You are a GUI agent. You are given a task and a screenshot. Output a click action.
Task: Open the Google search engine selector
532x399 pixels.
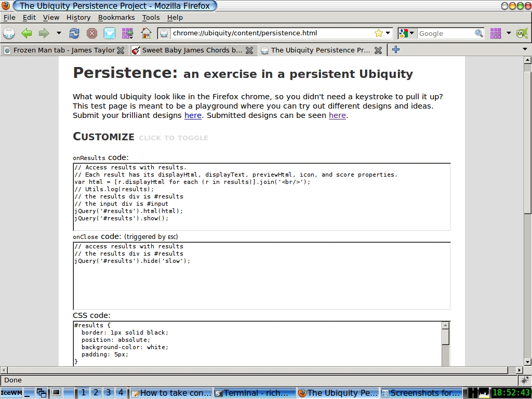(407, 33)
